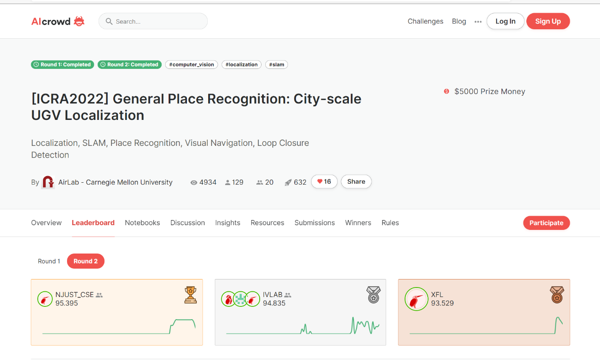This screenshot has height=364, width=600.
Task: Click the NJUST_CSE team avatar
Action: tap(45, 299)
